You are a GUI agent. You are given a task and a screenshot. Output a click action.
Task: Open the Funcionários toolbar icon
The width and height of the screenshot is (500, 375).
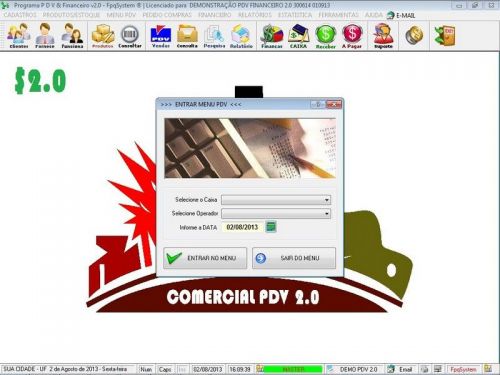(x=72, y=36)
